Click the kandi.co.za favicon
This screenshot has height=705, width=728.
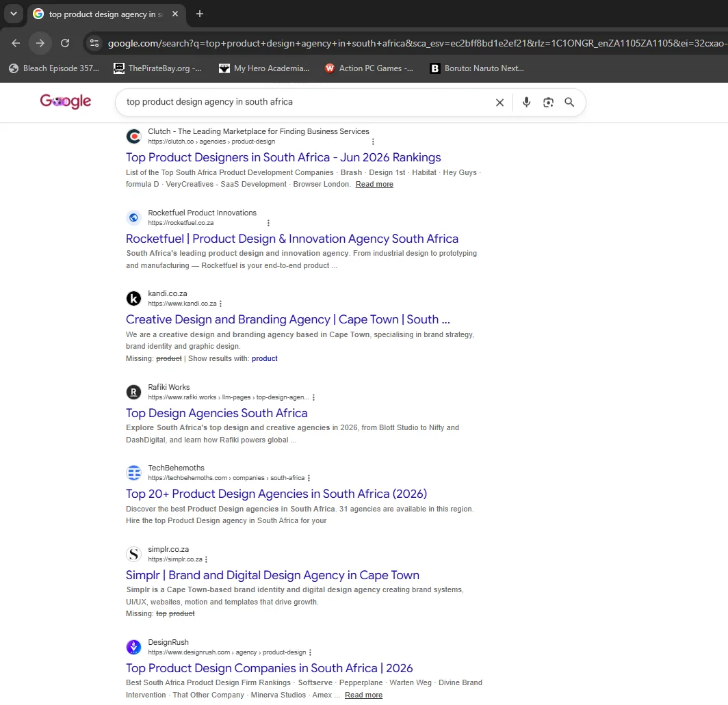click(133, 298)
